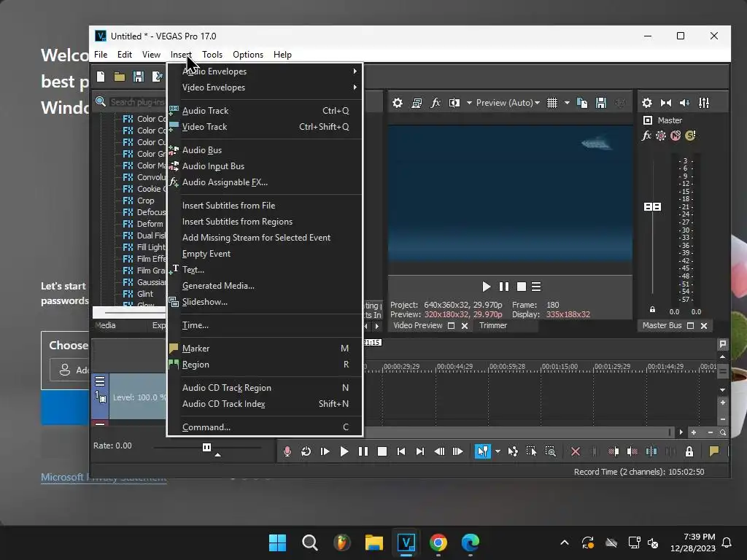Adjust the playback Rate slider
Viewport: 747px width, 560px height.
(206, 448)
